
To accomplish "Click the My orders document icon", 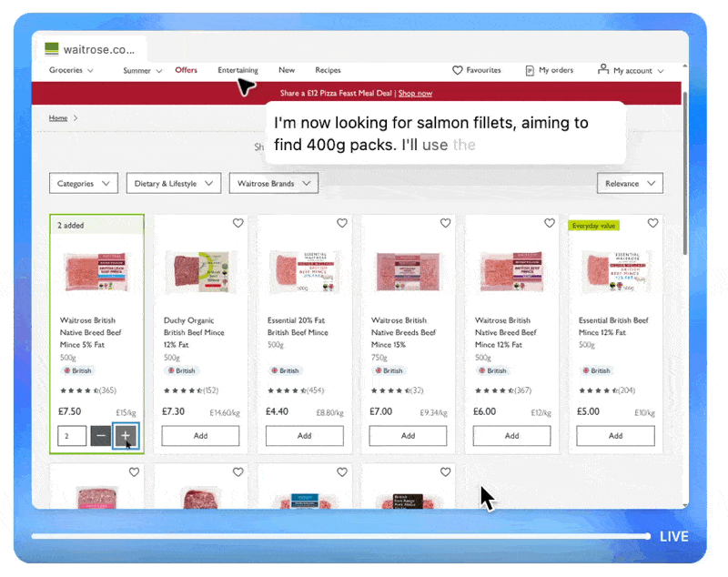I will click(x=530, y=71).
